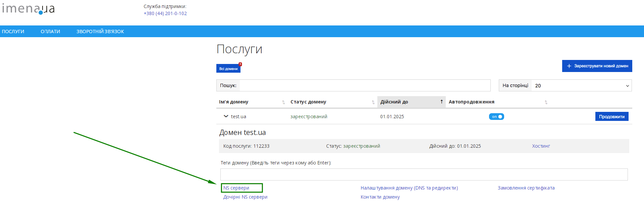Collapse the test.ua row chevron
644x213 pixels.
226,116
